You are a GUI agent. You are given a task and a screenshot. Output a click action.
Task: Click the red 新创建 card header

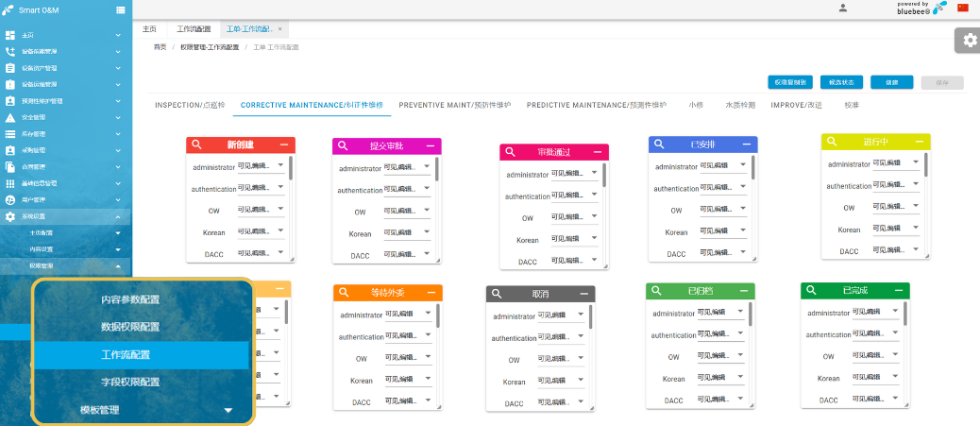(x=241, y=145)
